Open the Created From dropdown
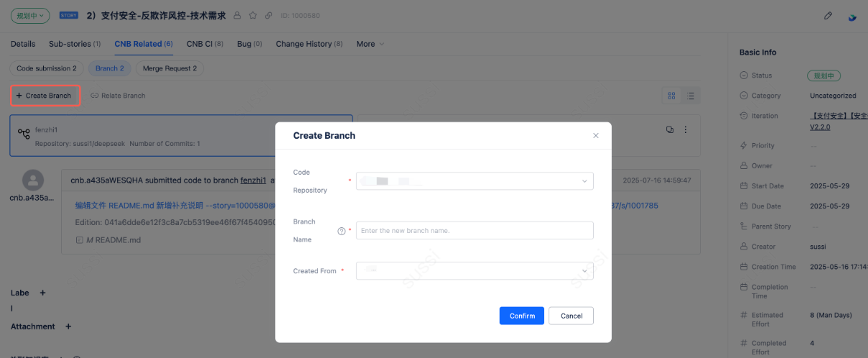Viewport: 868px width, 358px height. 475,271
